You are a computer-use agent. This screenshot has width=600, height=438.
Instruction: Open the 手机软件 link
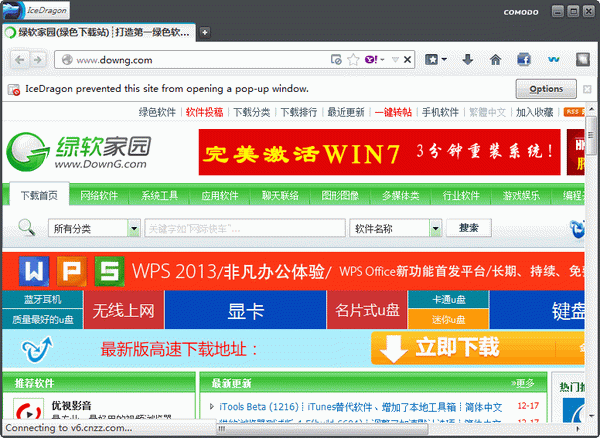point(440,112)
